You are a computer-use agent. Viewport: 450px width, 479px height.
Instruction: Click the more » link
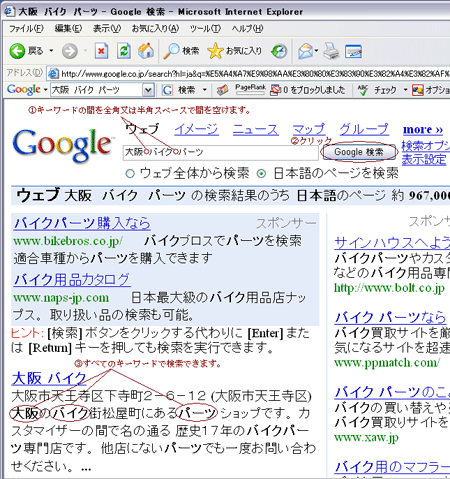(x=423, y=129)
